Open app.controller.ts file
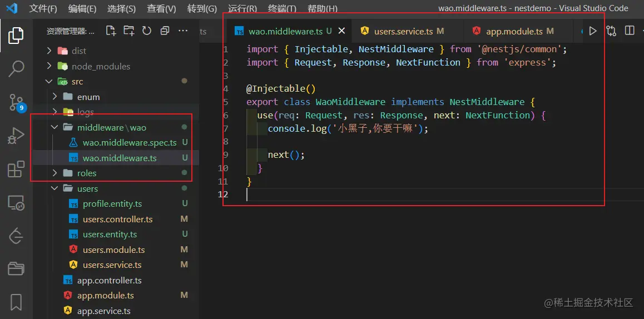 tap(109, 281)
